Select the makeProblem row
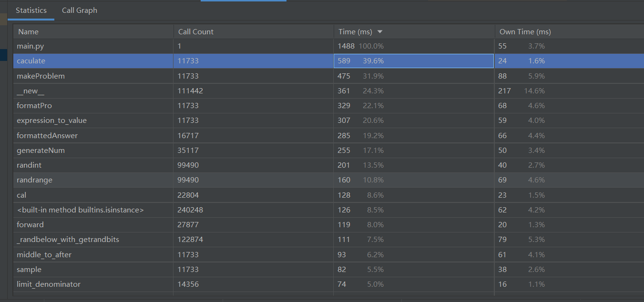The width and height of the screenshot is (644, 302). click(41, 76)
